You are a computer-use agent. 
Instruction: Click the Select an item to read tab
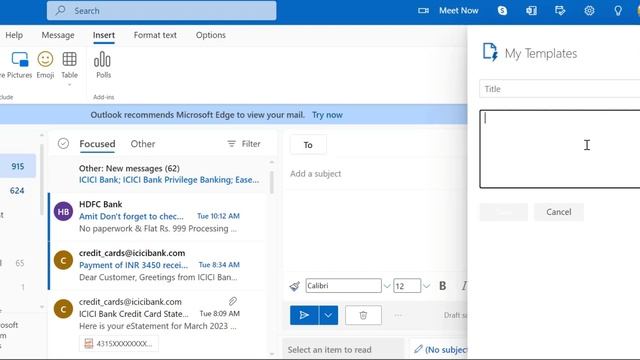coord(342,349)
